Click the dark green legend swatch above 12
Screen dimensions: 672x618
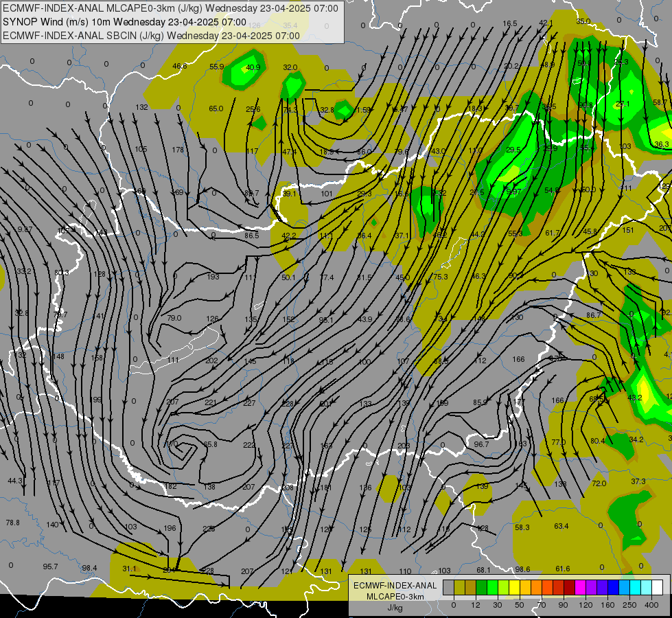pyautogui.click(x=482, y=588)
